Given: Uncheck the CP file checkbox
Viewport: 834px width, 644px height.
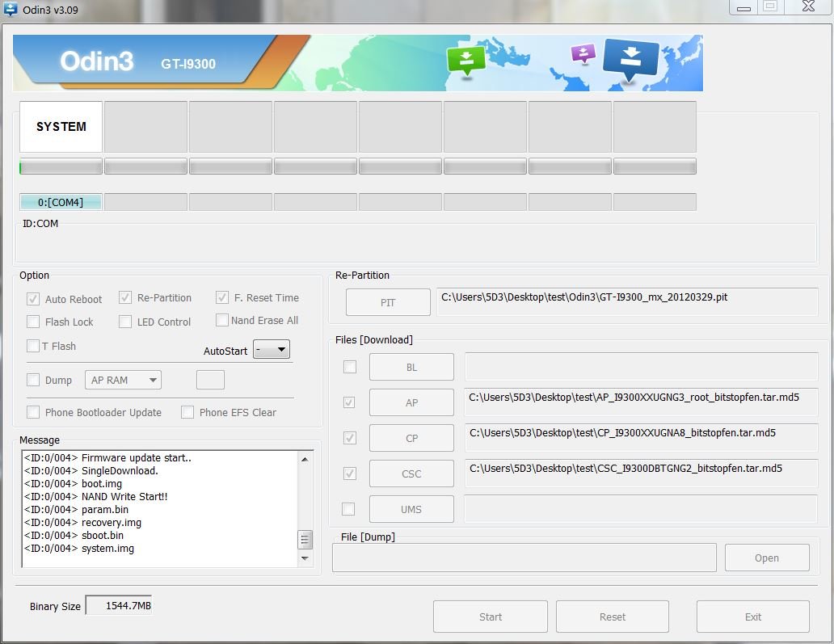Looking at the screenshot, I should click(x=349, y=438).
